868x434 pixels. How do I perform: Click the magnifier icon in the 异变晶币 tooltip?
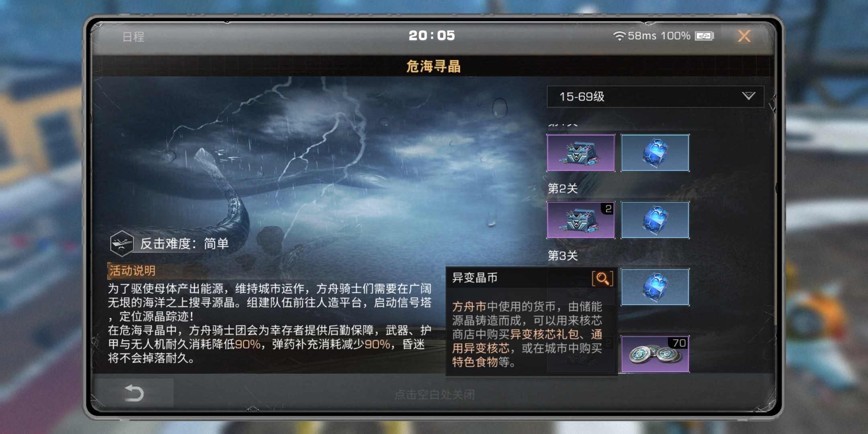point(602,278)
